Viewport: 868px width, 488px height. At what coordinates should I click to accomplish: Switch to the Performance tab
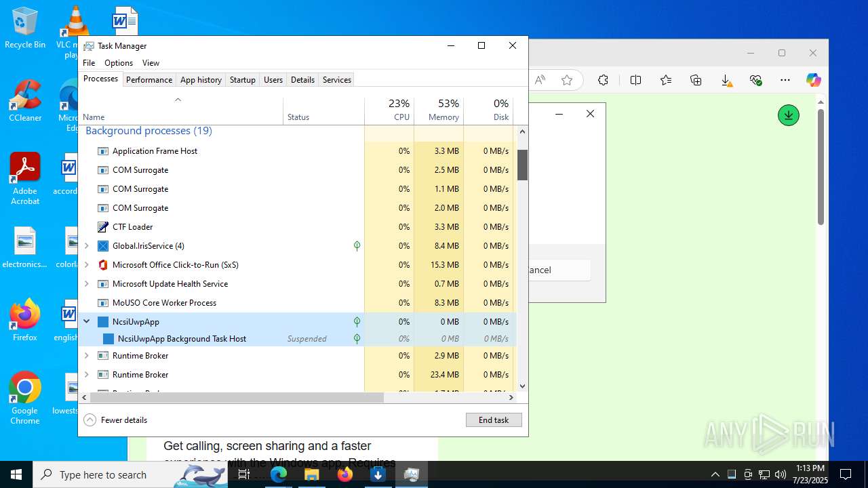click(149, 80)
